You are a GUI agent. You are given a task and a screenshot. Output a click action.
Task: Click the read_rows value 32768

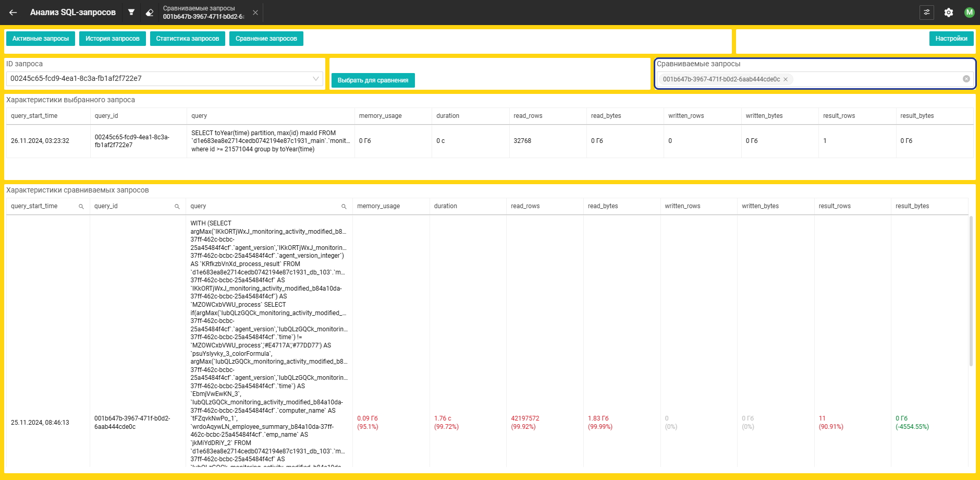(522, 141)
